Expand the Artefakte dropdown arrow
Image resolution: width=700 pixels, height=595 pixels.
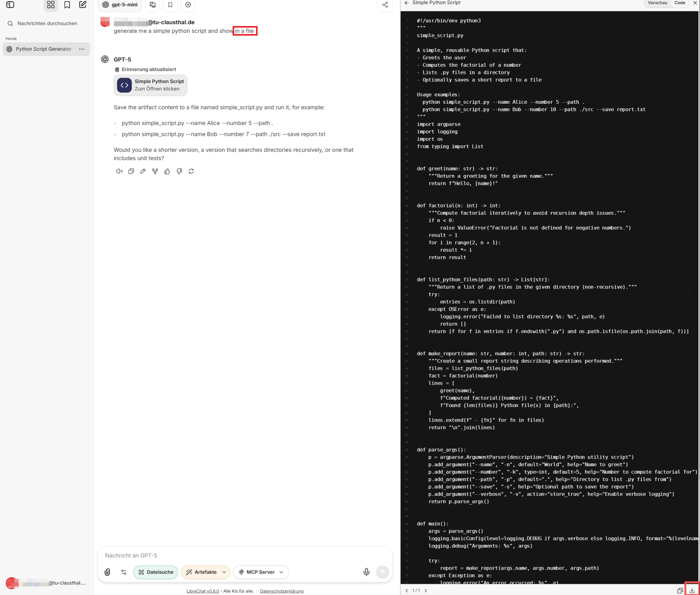coord(224,572)
